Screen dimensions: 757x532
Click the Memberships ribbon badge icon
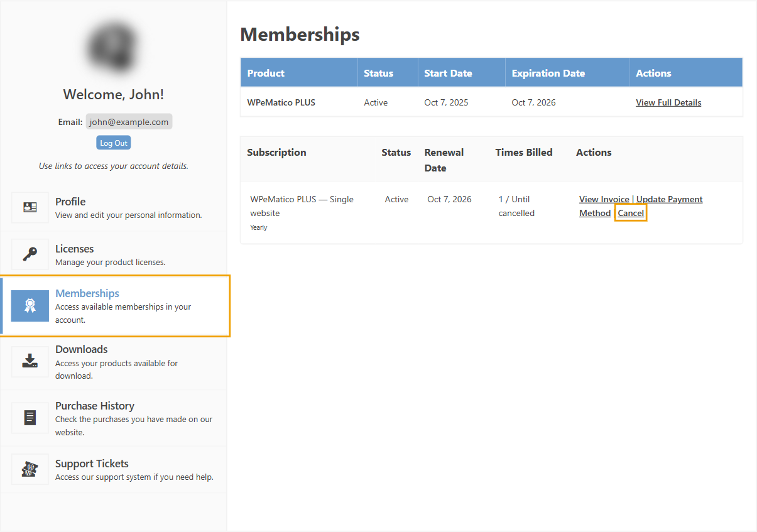point(30,306)
